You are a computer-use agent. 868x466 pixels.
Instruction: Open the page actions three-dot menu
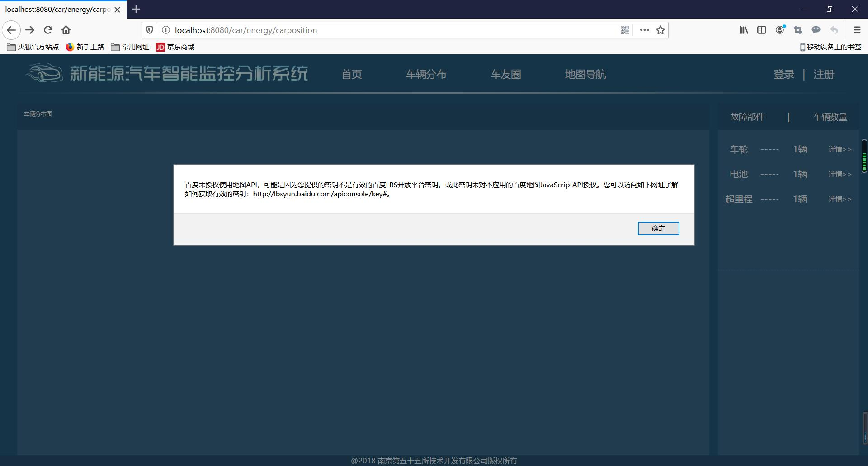(645, 30)
